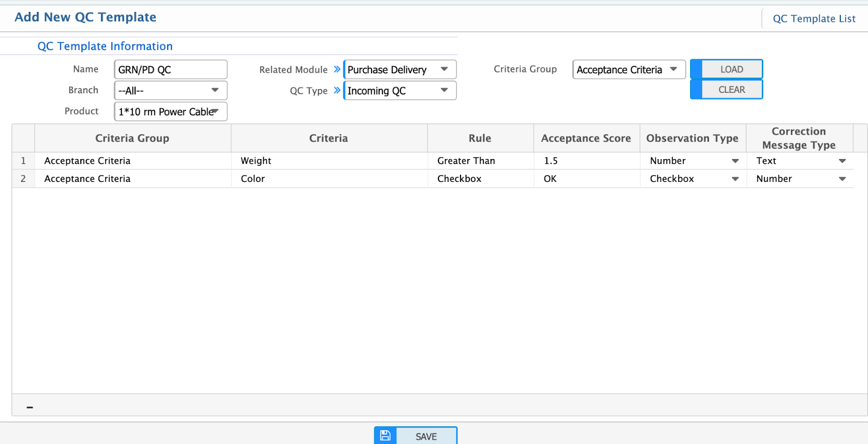Open the Related Module dropdown
This screenshot has height=444, width=868.
400,69
